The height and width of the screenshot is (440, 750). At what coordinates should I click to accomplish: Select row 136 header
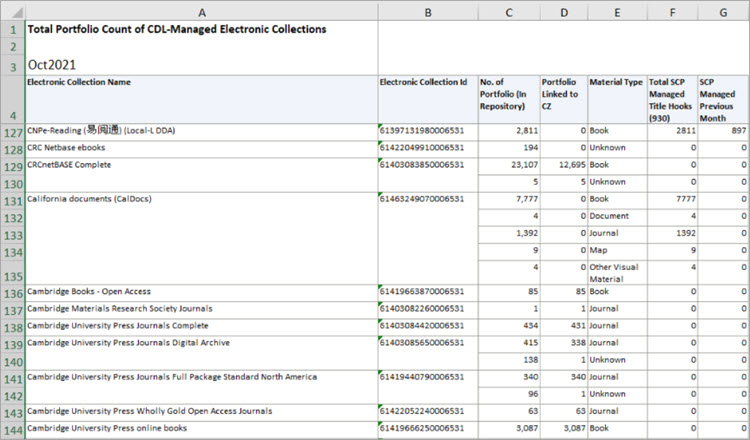(x=12, y=293)
